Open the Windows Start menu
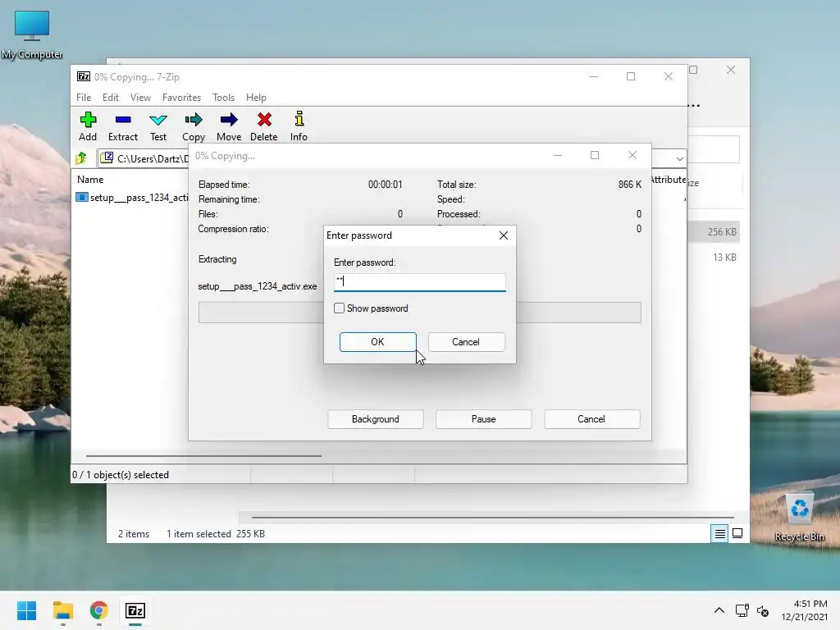 (26, 610)
